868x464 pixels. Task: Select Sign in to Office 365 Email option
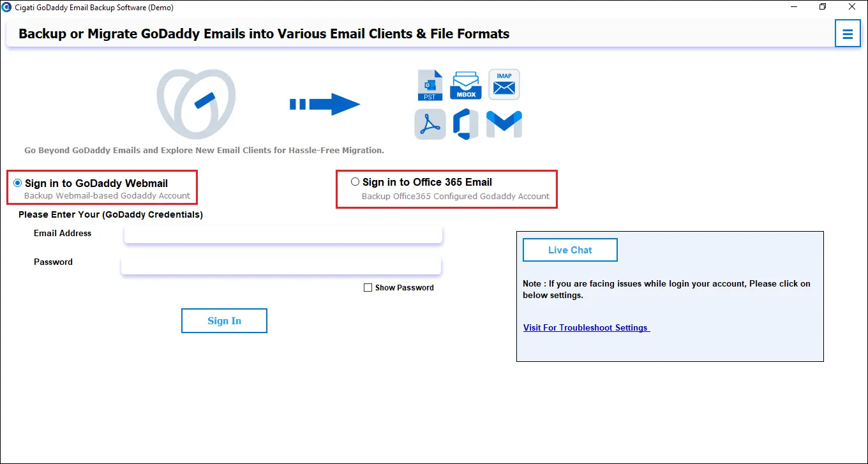(355, 182)
